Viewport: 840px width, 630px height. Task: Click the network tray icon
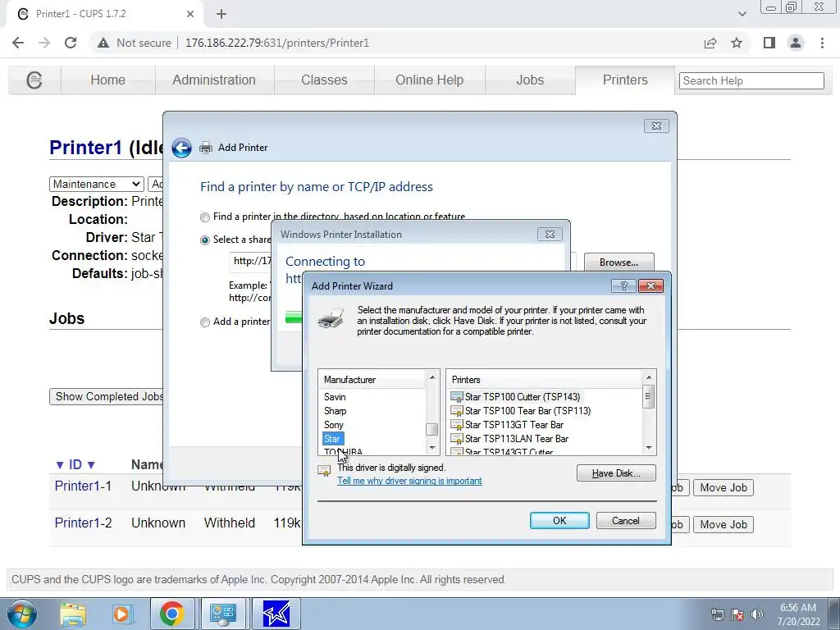(x=717, y=614)
